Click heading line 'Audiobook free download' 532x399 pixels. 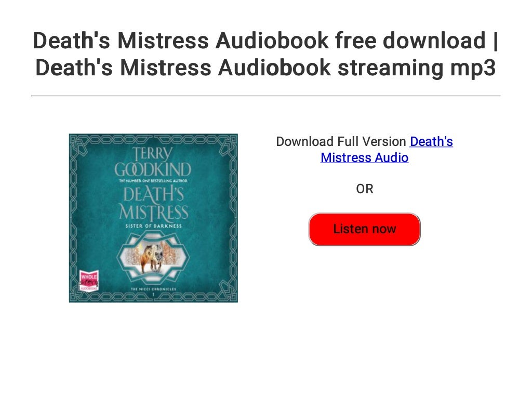351,41
